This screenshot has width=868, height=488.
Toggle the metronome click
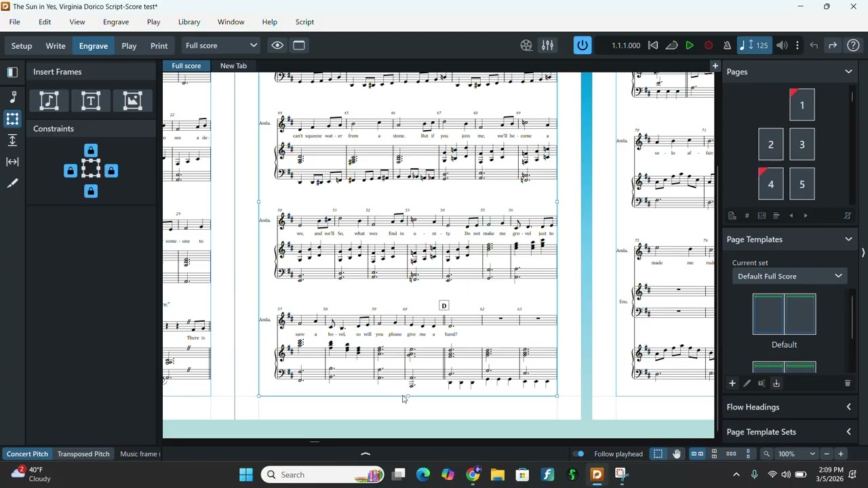pyautogui.click(x=727, y=45)
